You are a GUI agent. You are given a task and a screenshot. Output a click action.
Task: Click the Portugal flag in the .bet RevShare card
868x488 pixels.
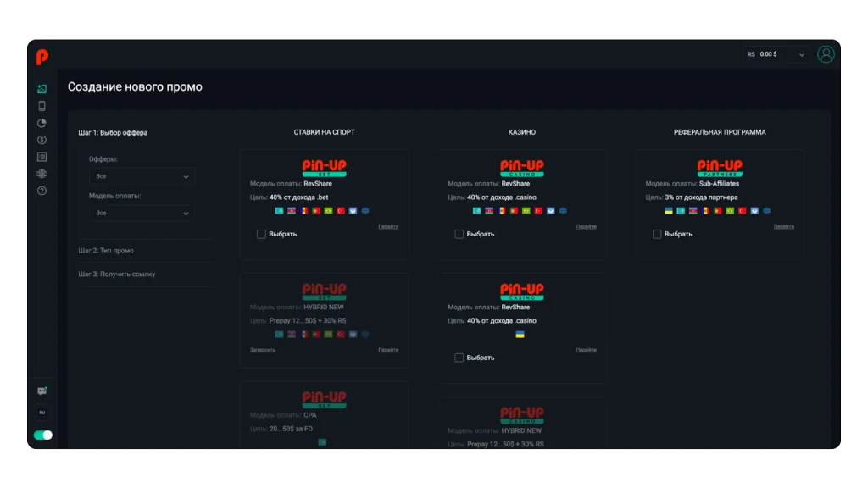(x=316, y=211)
